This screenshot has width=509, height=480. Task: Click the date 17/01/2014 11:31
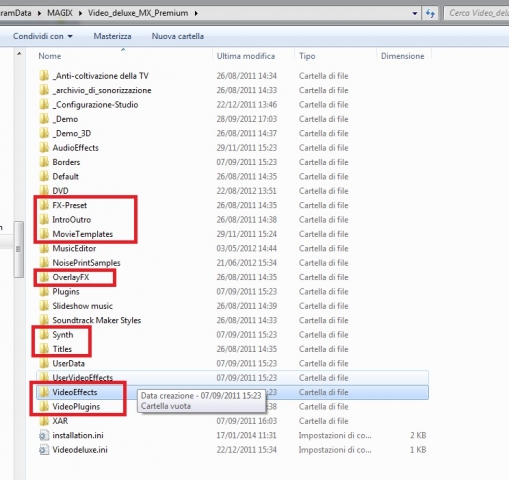(247, 435)
